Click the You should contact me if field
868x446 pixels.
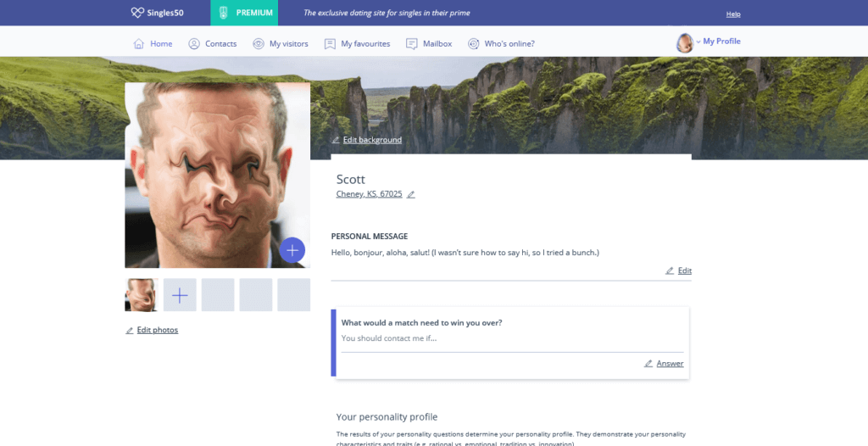point(512,338)
